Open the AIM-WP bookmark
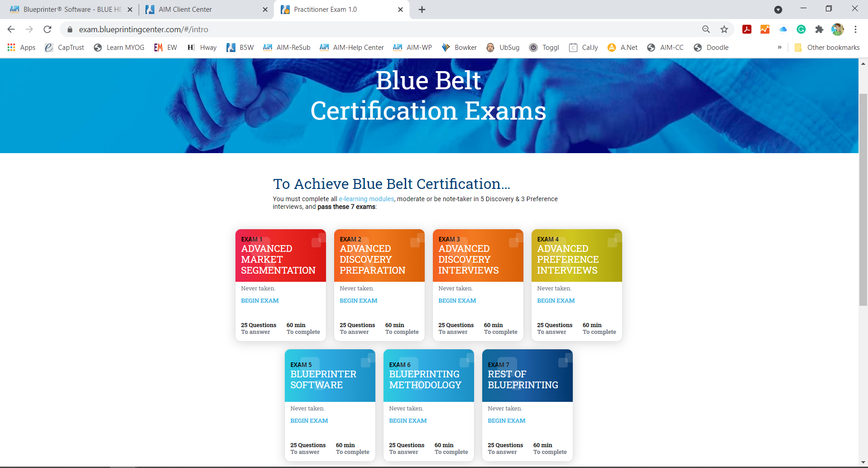Screen dimensions: 868x468 412,48
